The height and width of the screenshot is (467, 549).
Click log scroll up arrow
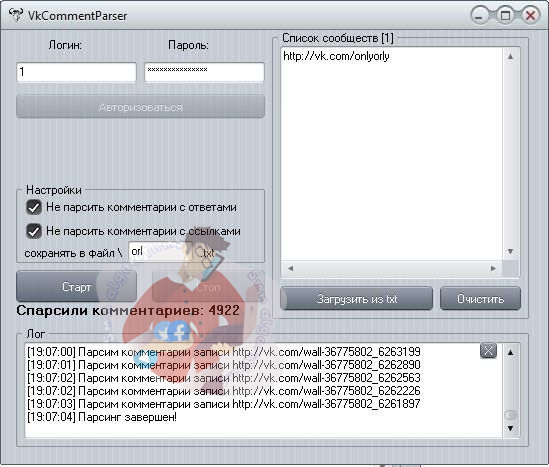pyautogui.click(x=510, y=353)
